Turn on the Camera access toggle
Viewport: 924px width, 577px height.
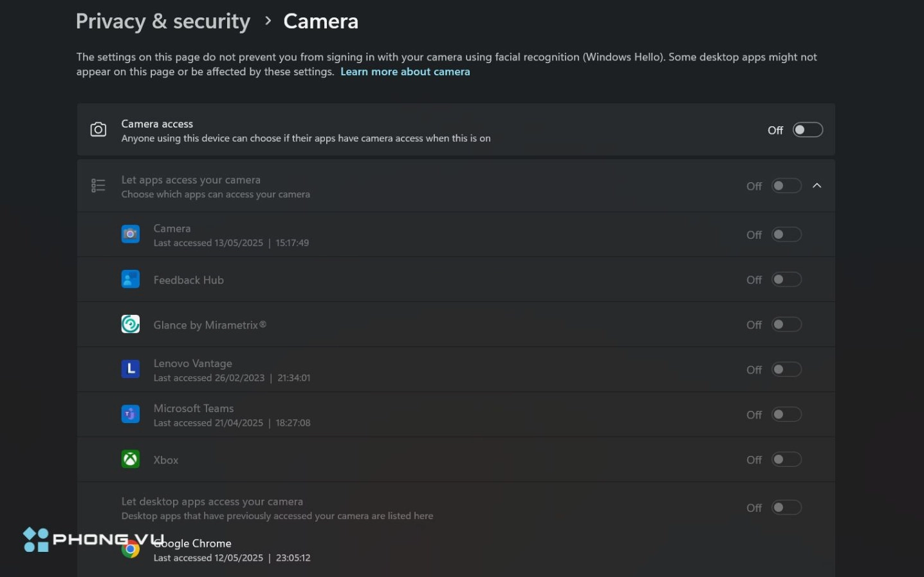coord(807,130)
